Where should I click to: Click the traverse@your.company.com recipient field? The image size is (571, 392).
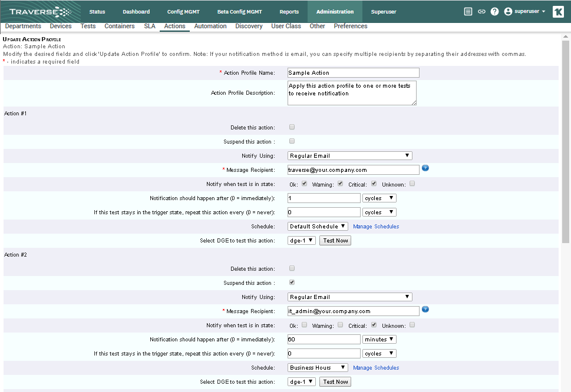pos(353,170)
